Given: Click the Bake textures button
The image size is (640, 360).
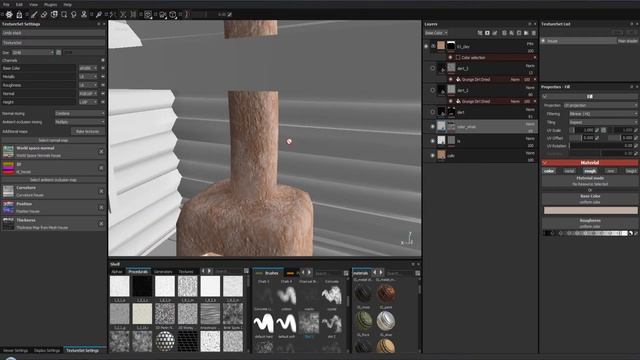Looking at the screenshot, I should (88, 131).
